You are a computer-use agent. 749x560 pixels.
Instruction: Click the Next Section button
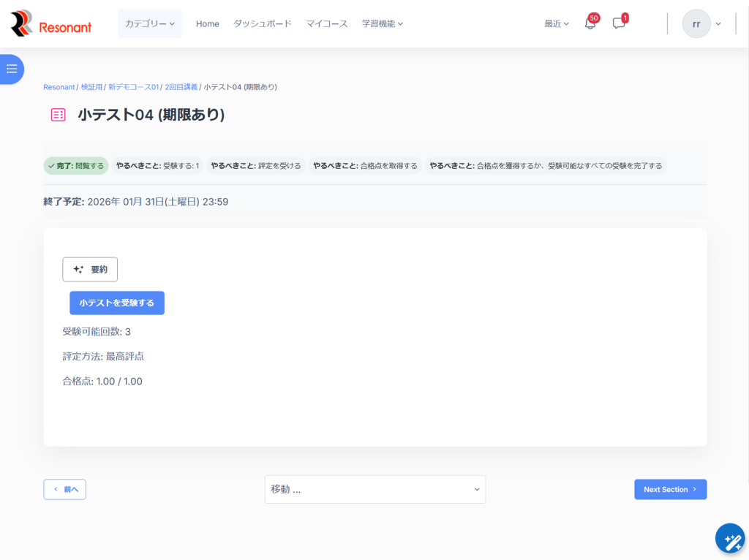click(670, 489)
